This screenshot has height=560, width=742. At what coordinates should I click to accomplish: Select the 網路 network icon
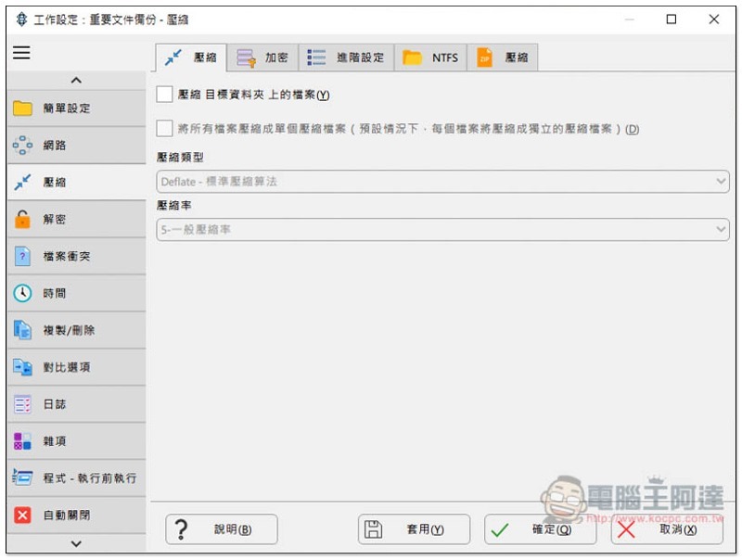(x=22, y=146)
